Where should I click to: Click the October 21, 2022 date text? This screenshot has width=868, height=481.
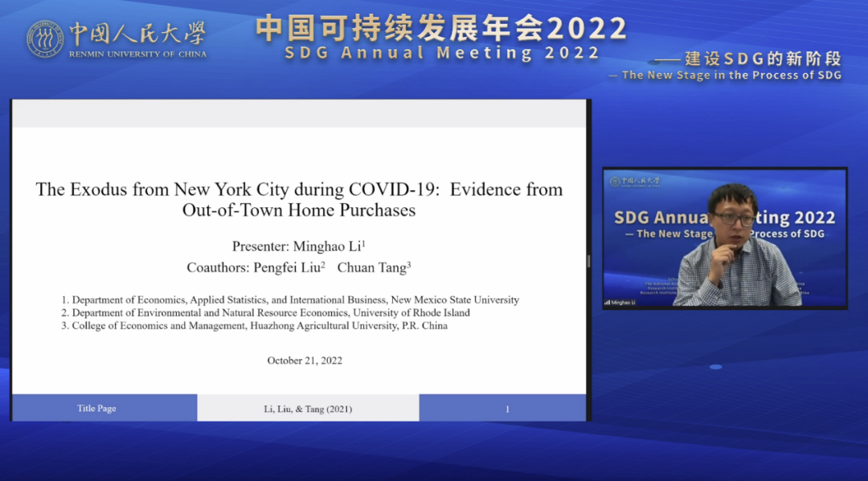(x=305, y=361)
